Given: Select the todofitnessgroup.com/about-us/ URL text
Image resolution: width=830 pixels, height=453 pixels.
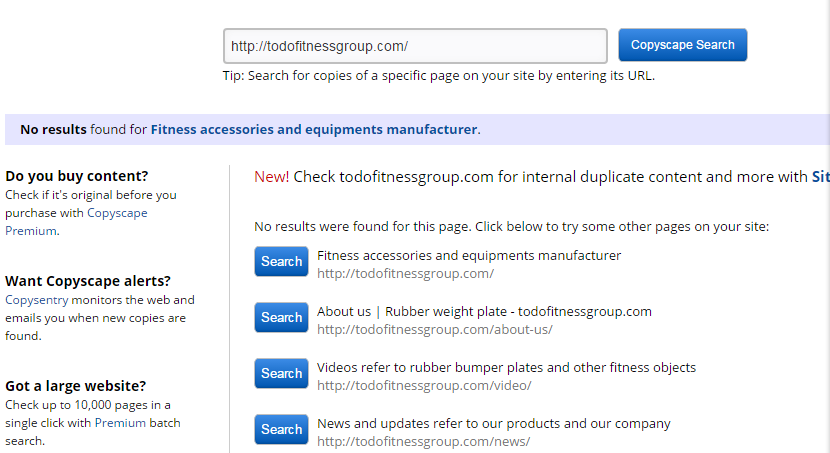Looking at the screenshot, I should [435, 330].
